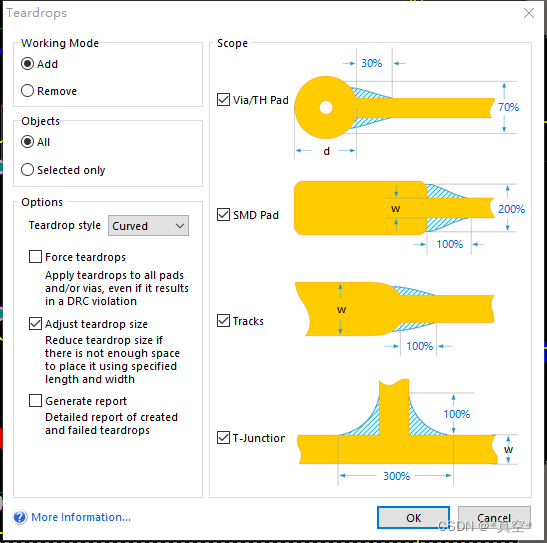The image size is (547, 543).
Task: Edit the 70% Via/TH Pad width value
Action: 508,107
